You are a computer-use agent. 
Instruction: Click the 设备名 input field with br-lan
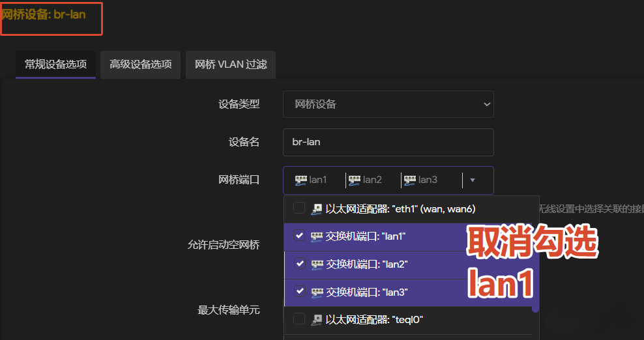(388, 142)
